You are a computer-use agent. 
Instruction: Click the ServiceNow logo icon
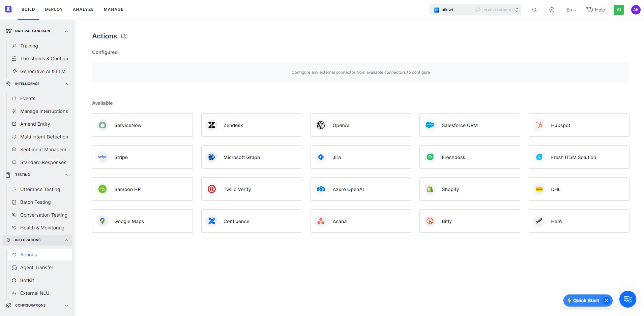point(103,125)
